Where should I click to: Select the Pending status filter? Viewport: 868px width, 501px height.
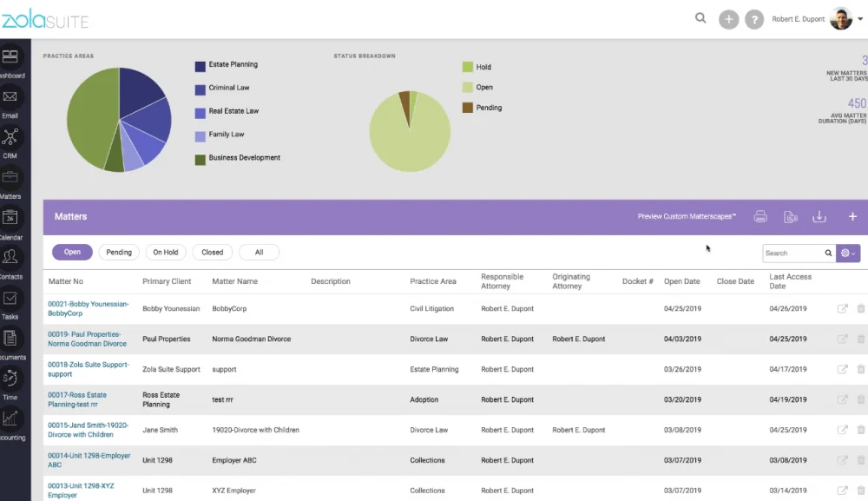(x=119, y=252)
